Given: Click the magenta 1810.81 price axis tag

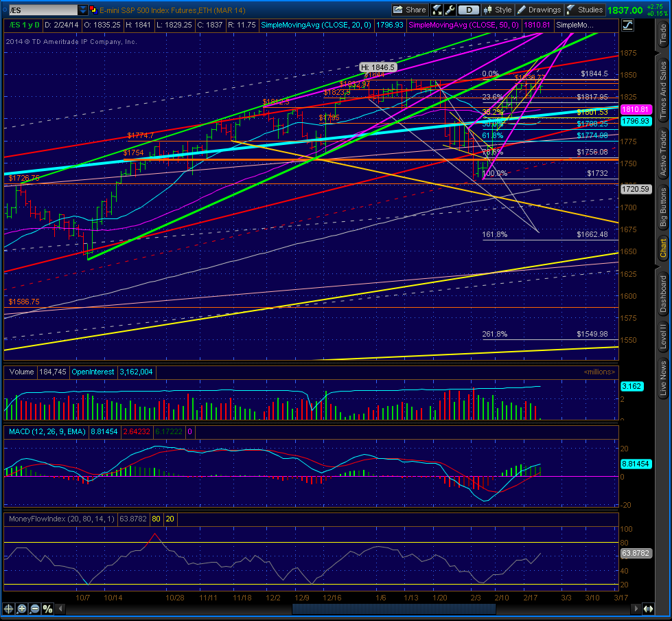Looking at the screenshot, I should 636,109.
